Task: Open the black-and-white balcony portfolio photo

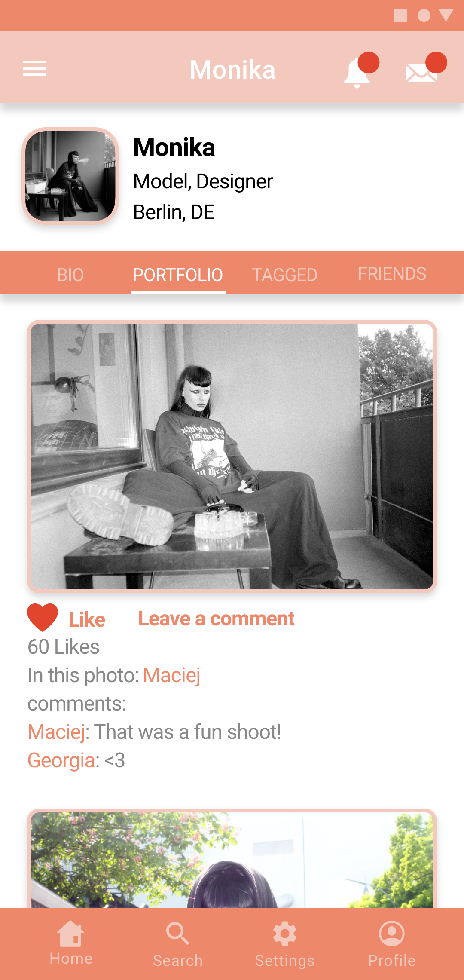Action: tap(232, 456)
